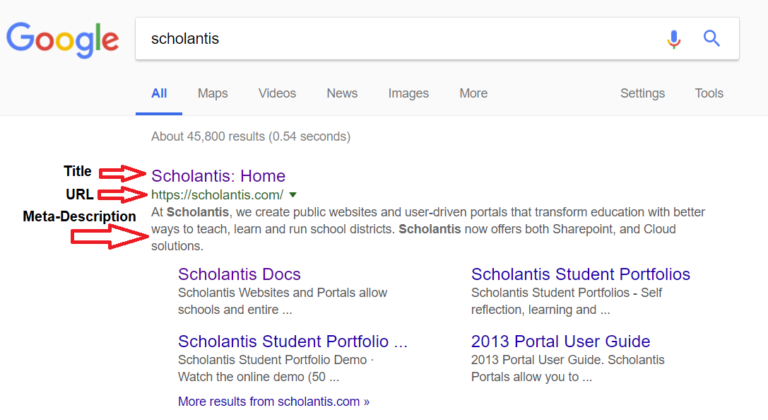Select the All results tab
Screen dimensions: 768x420
click(159, 93)
